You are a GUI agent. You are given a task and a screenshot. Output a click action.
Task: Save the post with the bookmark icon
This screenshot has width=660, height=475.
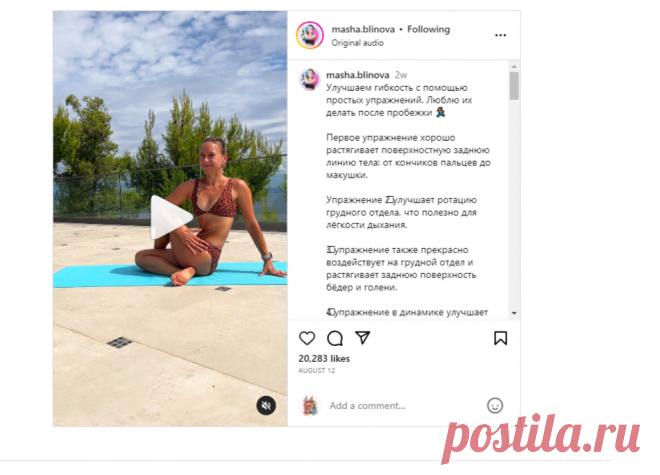500,338
